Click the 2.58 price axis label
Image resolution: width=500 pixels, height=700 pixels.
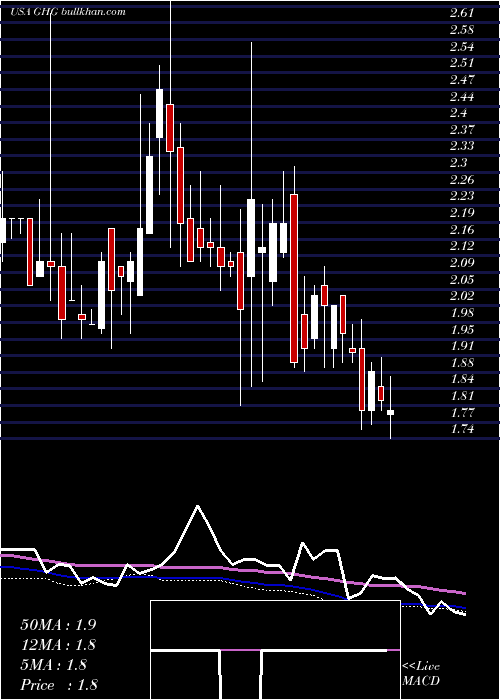[461, 30]
